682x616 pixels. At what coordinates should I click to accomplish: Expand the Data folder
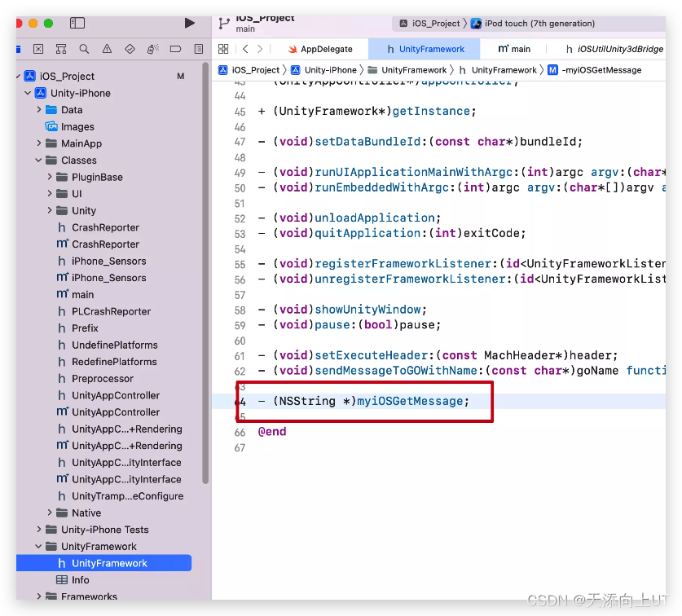[x=39, y=110]
